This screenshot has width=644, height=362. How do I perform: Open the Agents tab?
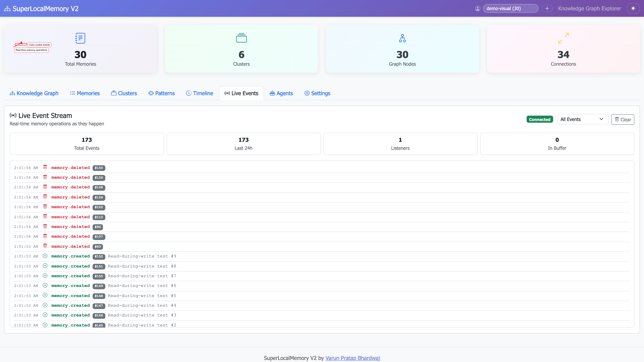(x=281, y=93)
